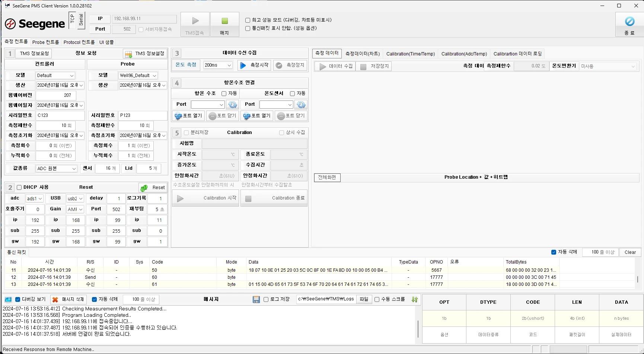The image size is (644, 354).
Task: Click the 해지 disconnect button
Action: (224, 24)
